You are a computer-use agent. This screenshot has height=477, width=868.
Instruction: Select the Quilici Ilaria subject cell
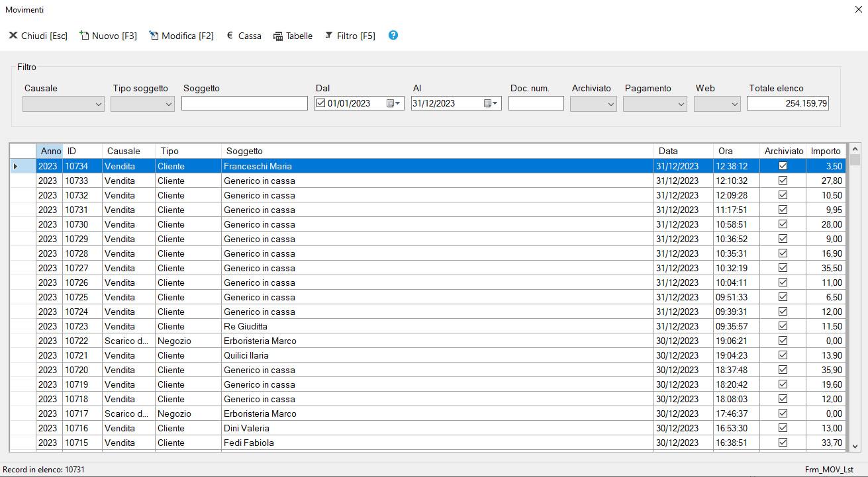(438, 355)
